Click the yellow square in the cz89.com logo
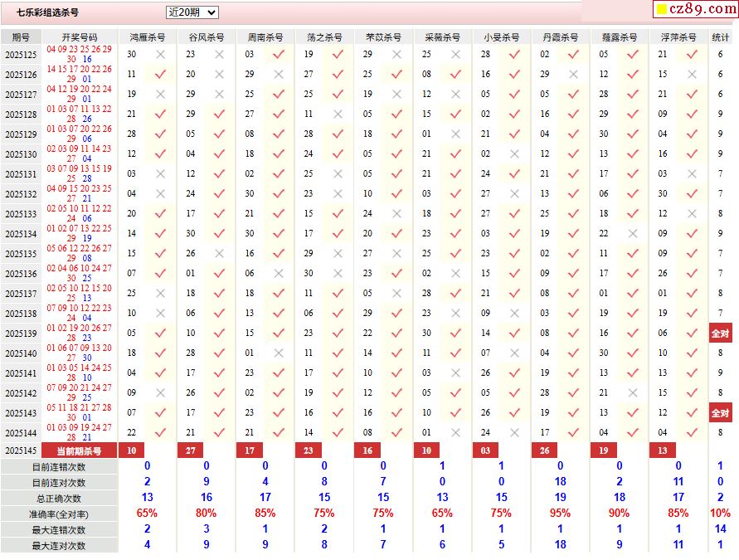Viewport: 739px width, 560px height. click(661, 9)
